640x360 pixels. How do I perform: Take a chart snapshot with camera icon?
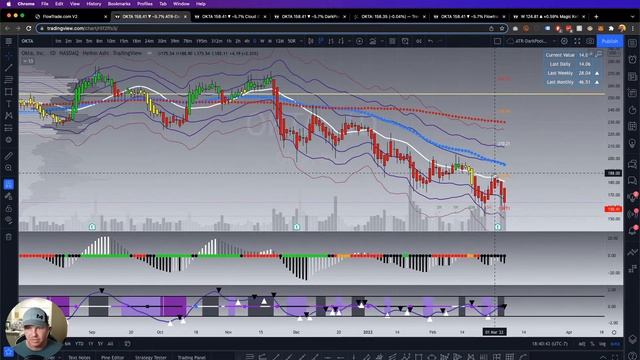tap(590, 41)
